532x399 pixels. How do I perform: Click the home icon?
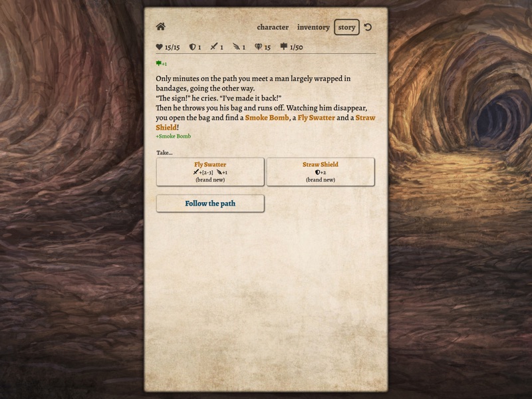point(160,27)
